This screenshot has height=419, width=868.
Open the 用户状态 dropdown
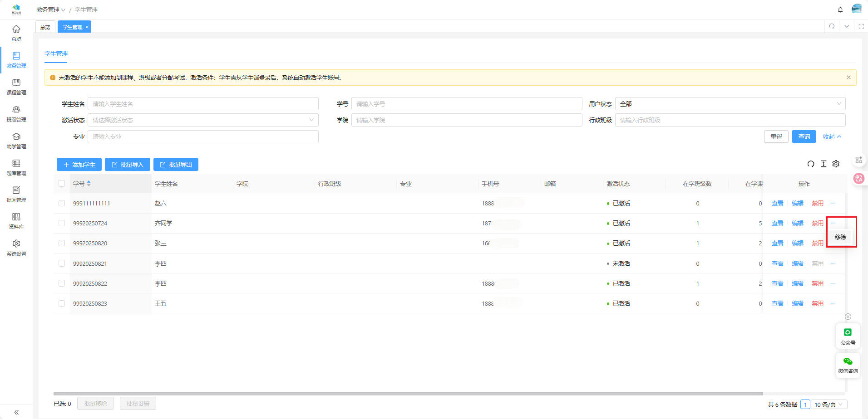[730, 104]
